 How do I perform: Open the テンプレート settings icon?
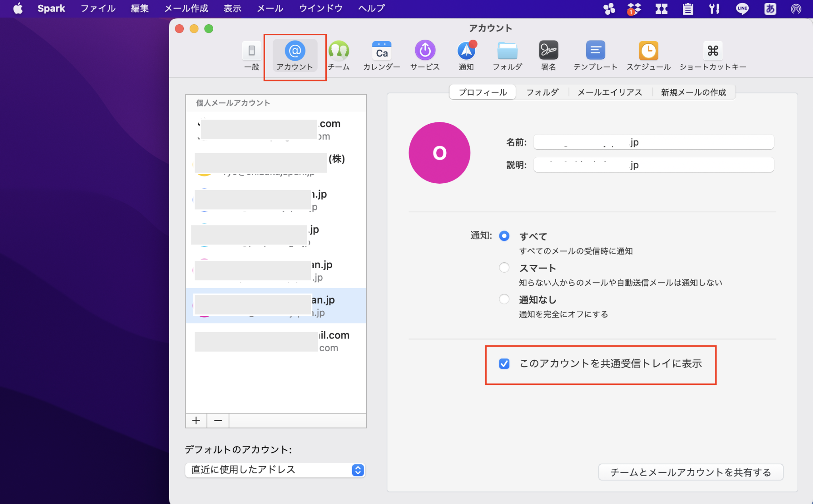point(595,56)
